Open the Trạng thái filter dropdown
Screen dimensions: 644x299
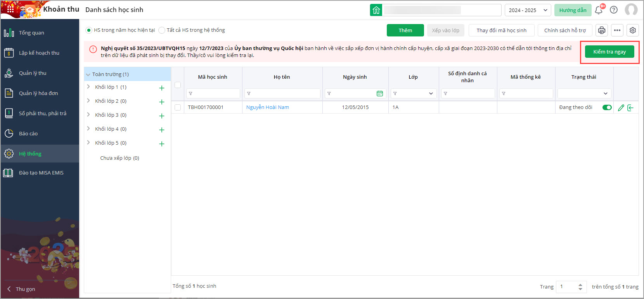584,93
